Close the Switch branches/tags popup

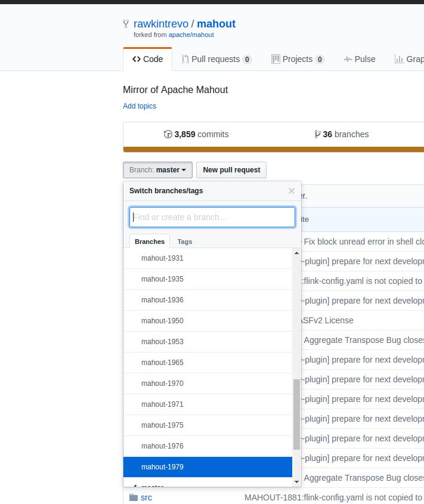292,191
